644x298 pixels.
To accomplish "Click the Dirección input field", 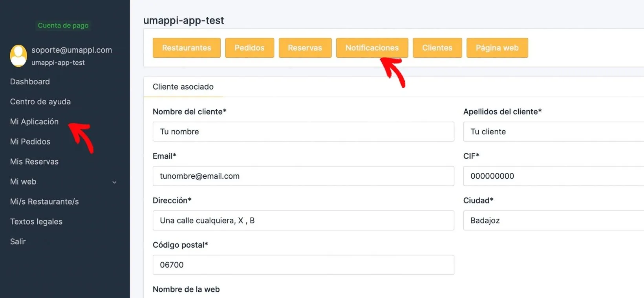I will pos(303,220).
